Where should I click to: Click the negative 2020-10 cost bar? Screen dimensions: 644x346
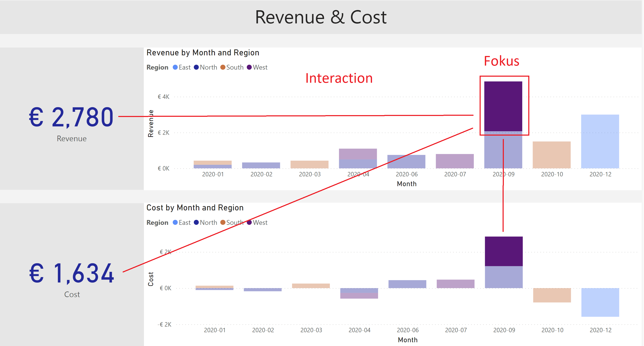pos(552,295)
